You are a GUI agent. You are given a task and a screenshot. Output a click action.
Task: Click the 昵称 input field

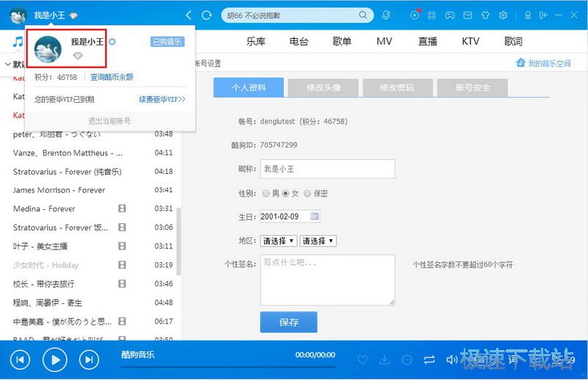click(327, 169)
